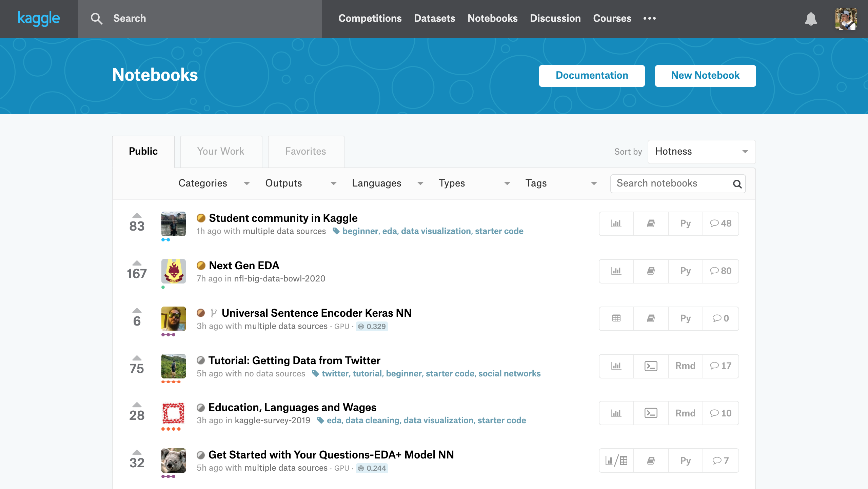The width and height of the screenshot is (868, 489).
Task: Switch to the Favorites tab
Action: click(305, 151)
